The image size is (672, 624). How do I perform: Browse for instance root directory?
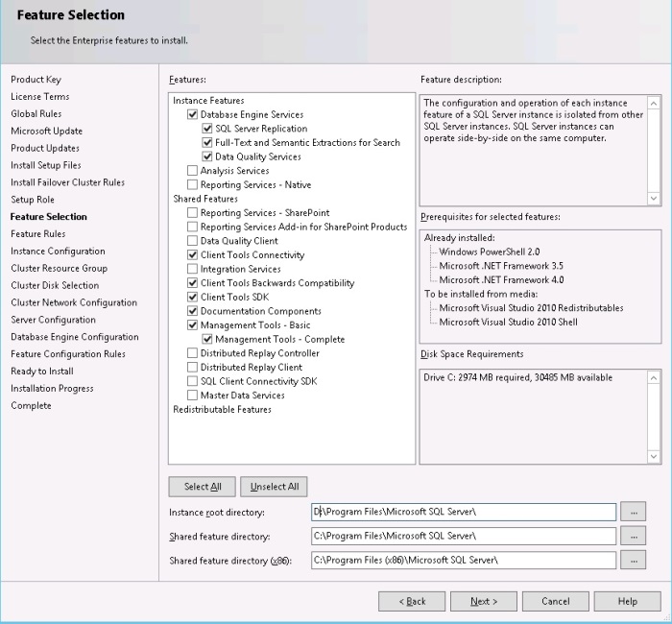pyautogui.click(x=633, y=512)
